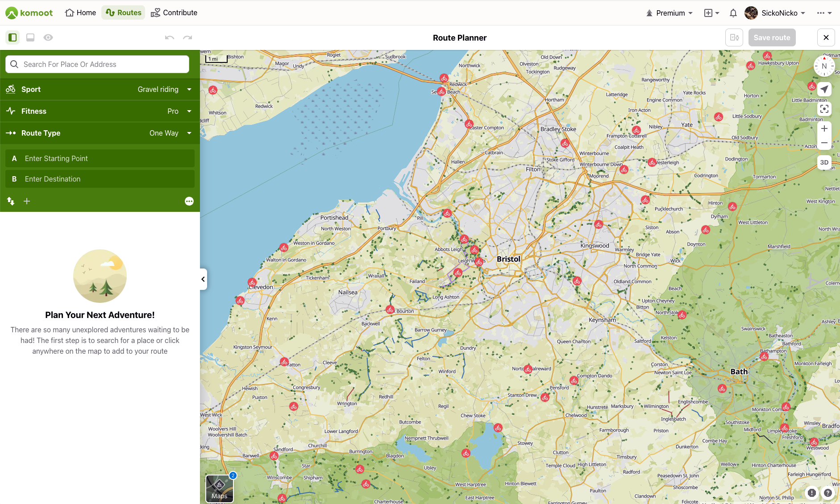Viewport: 840px width, 504px height.
Task: Open the more options ellipsis menu
Action: point(824,13)
